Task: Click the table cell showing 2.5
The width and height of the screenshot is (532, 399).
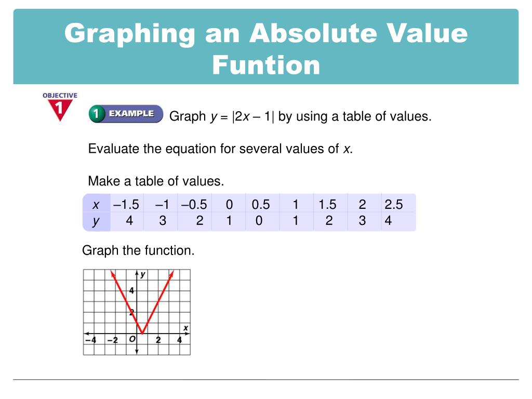Action: 394,205
